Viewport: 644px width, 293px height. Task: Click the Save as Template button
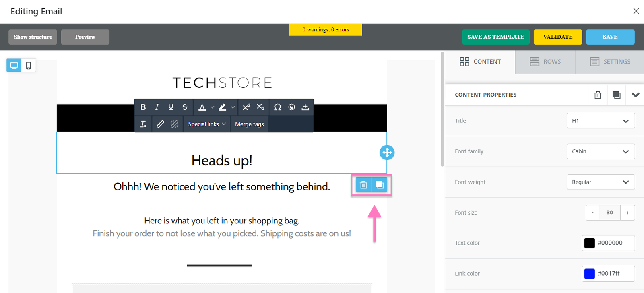[x=495, y=37]
